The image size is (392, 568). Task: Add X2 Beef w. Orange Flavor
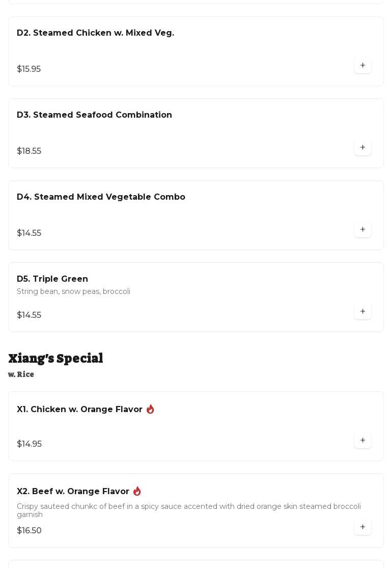(362, 527)
